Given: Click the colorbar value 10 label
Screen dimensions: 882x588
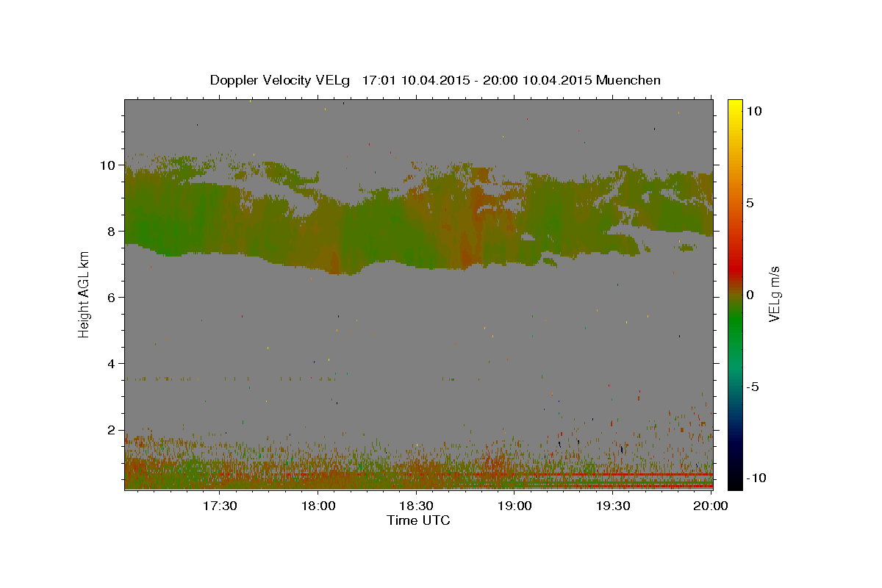Looking at the screenshot, I should tap(754, 110).
